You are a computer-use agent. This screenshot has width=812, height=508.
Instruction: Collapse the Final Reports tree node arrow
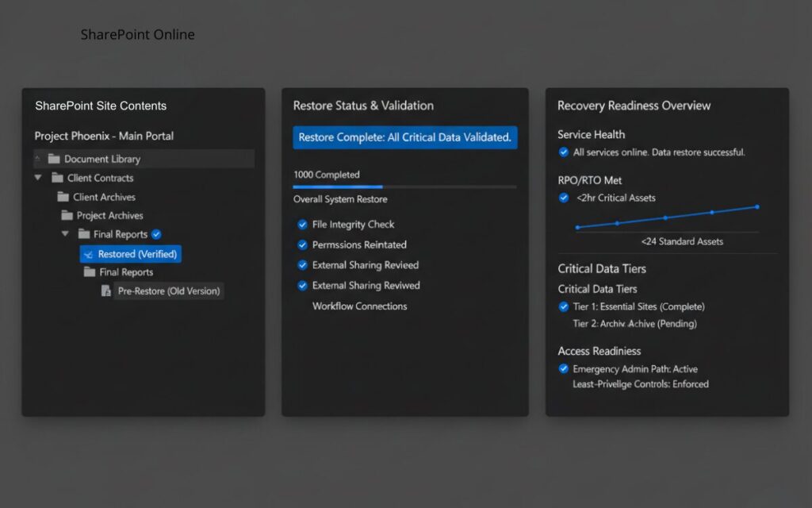65,234
